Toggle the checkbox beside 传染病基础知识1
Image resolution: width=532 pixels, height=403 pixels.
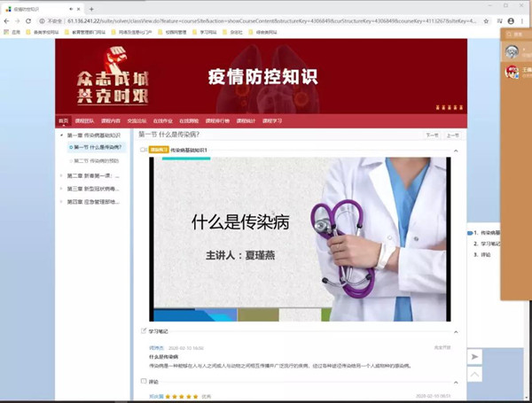point(144,151)
